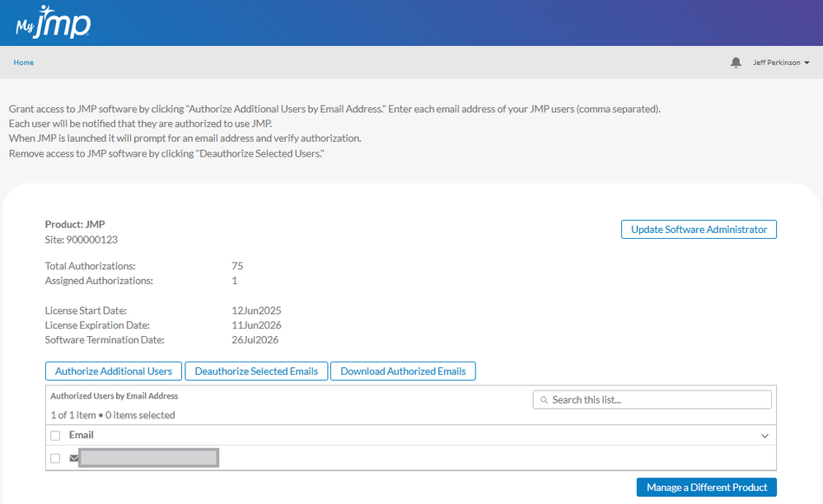Select the redacted email address entry
This screenshot has width=823, height=504.
point(148,458)
